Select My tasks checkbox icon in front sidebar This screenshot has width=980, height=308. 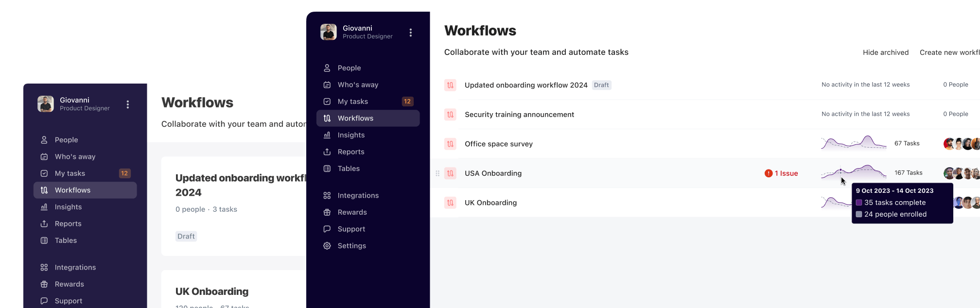pos(327,102)
